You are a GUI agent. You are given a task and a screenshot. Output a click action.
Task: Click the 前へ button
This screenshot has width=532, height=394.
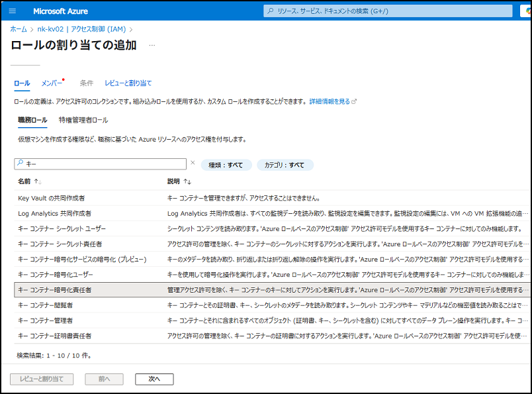tap(104, 379)
